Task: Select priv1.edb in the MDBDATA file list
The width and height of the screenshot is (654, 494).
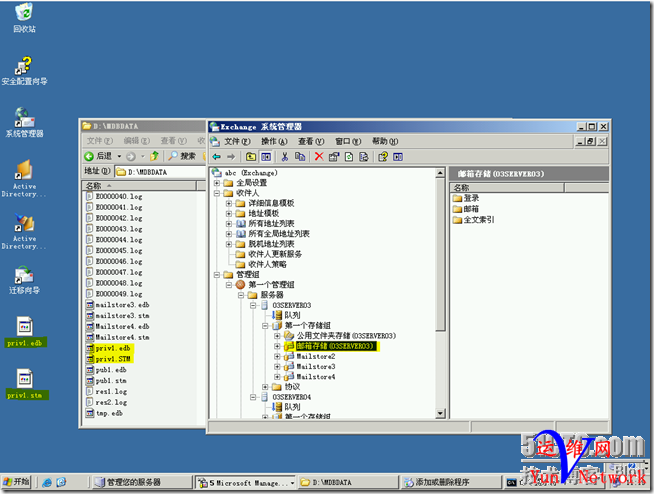Action: pos(108,348)
